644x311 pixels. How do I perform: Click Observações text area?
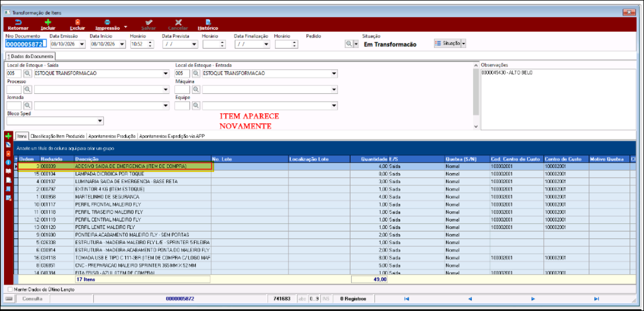click(557, 98)
